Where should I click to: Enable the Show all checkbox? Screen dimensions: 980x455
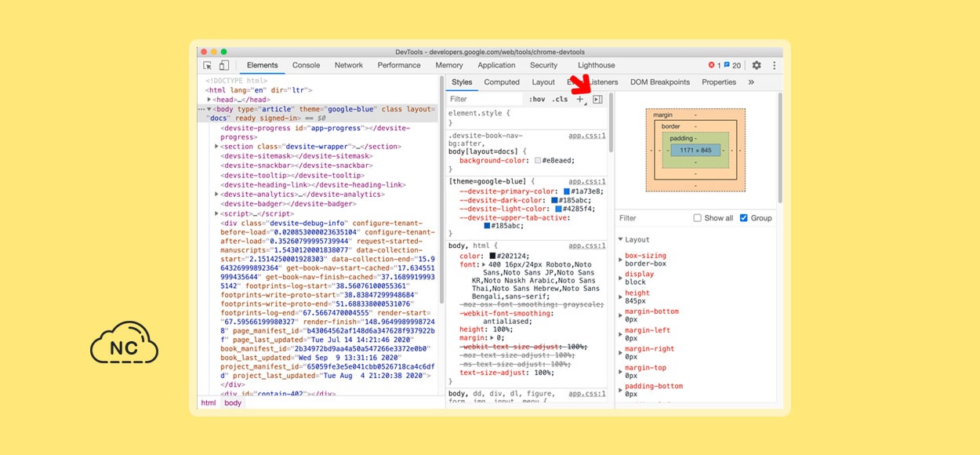697,218
